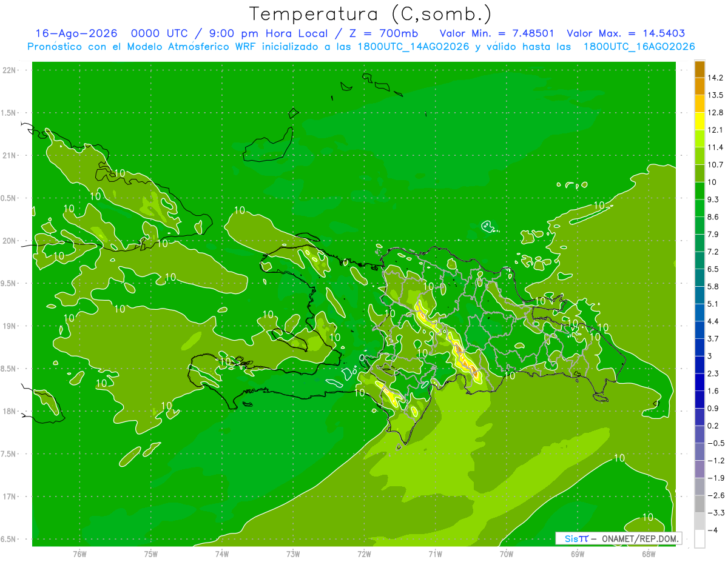Click the green swatch between 9.3 and 10
This screenshot has width=728, height=562.
coord(699,191)
